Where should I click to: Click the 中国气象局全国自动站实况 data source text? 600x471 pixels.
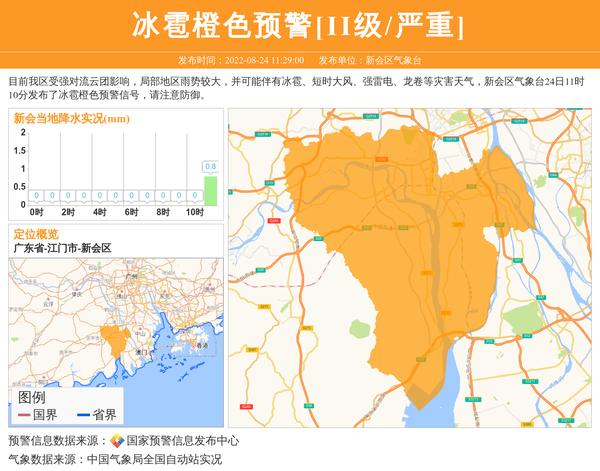tap(154, 459)
